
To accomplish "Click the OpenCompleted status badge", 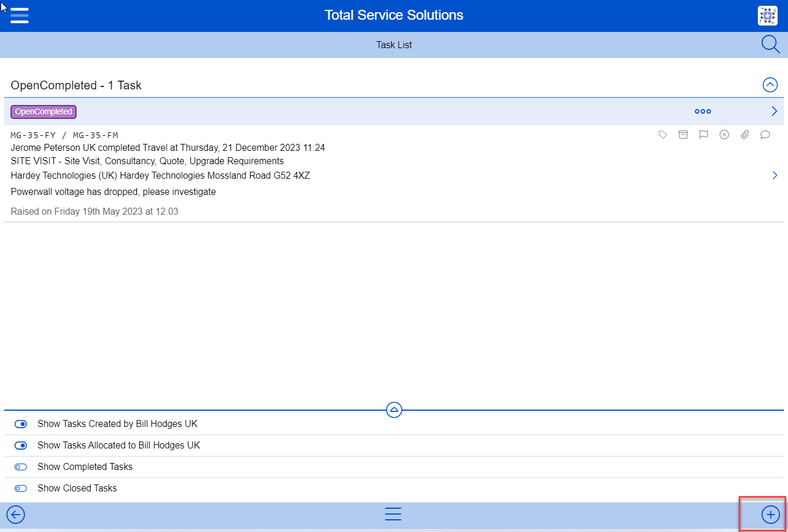I will pyautogui.click(x=44, y=111).
